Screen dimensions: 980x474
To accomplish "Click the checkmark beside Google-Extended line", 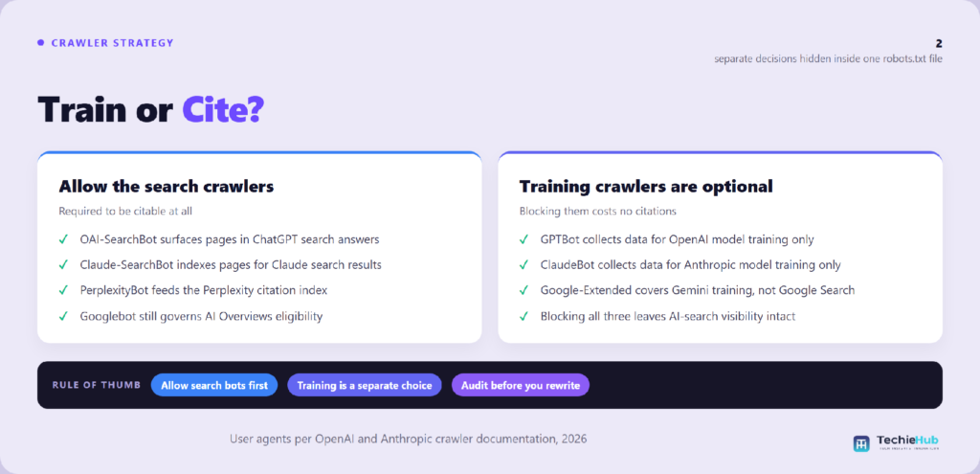I will 523,291.
